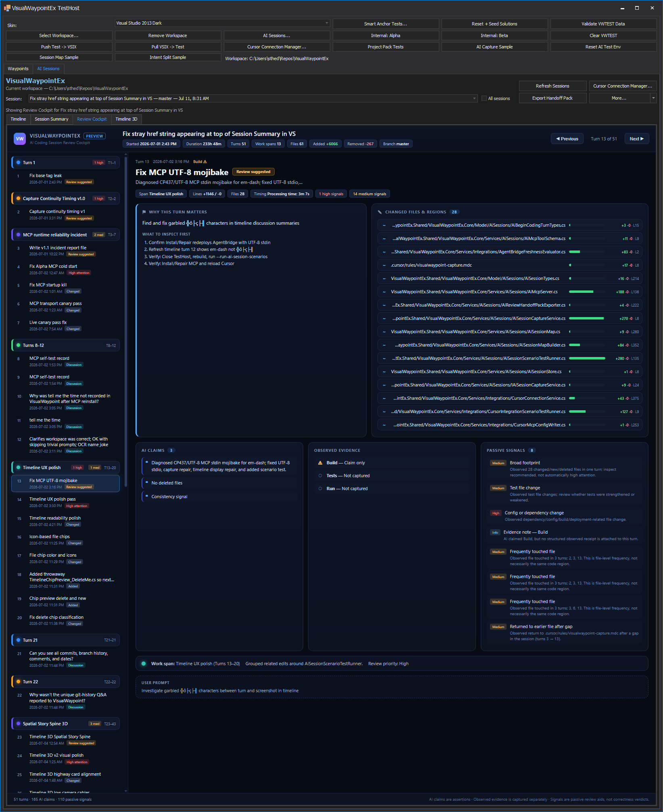
Task: Click the High badge on Config or dependency change
Action: (x=496, y=513)
